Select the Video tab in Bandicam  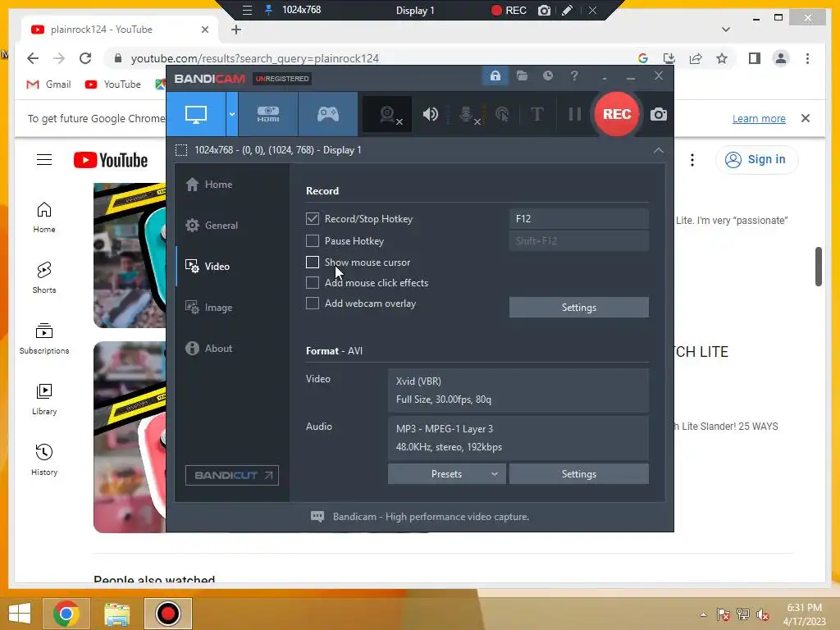click(208, 267)
